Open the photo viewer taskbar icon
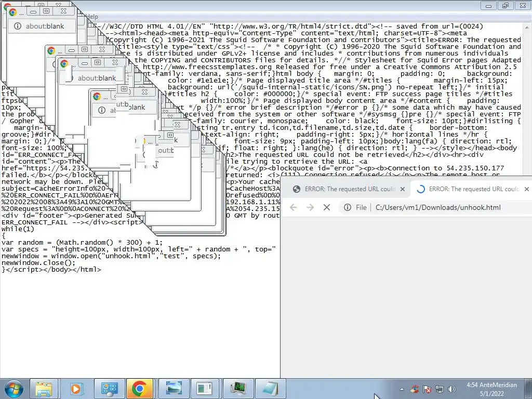The width and height of the screenshot is (532, 399). click(x=174, y=389)
